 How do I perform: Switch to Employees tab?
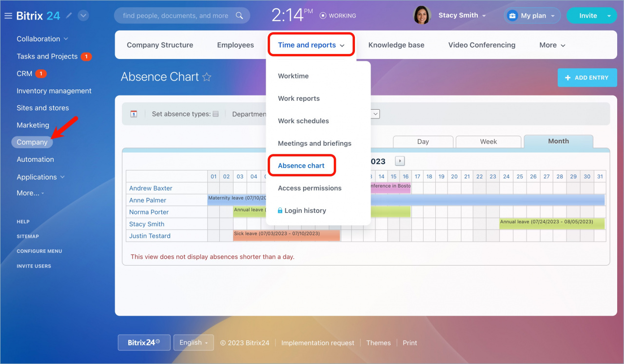tap(235, 45)
